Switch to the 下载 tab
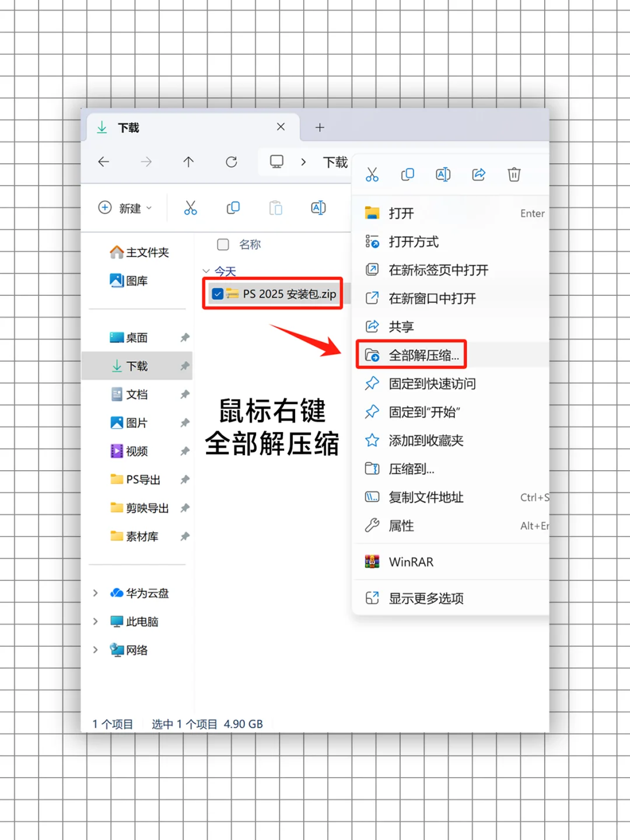The width and height of the screenshot is (630, 840). click(129, 127)
